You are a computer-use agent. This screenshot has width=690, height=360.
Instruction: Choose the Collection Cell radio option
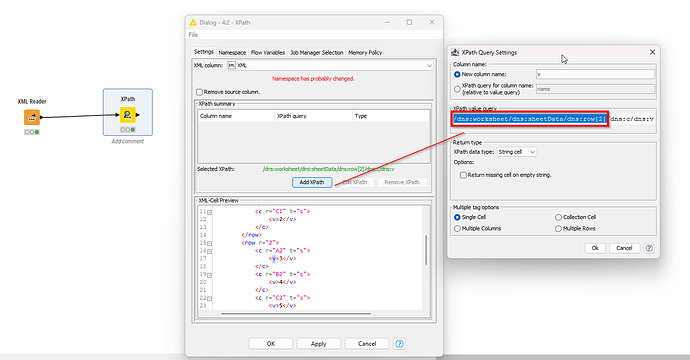coord(558,217)
